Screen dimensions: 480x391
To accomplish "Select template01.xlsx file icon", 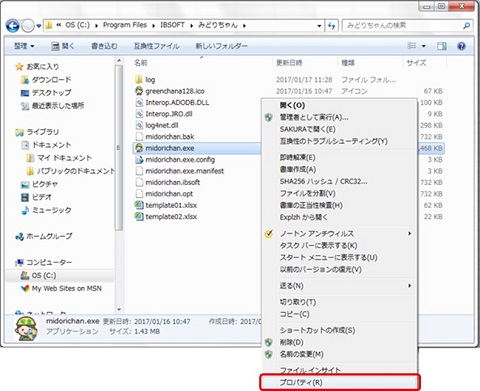I will (139, 205).
